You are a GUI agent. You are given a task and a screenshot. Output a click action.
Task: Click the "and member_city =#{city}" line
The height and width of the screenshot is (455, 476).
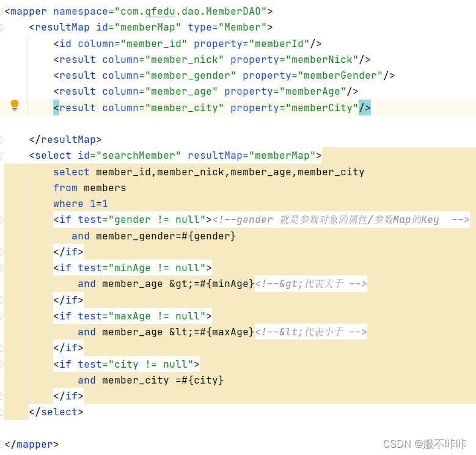pos(150,380)
